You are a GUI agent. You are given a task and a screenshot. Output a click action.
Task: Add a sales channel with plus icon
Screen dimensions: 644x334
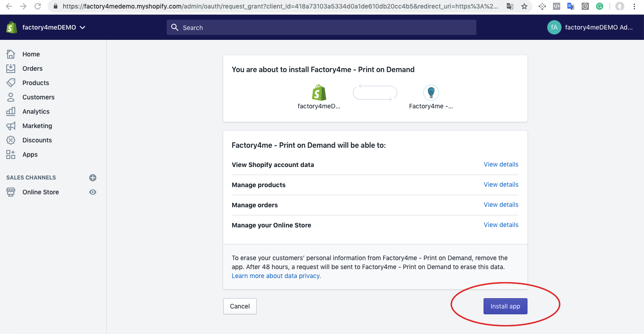click(93, 178)
